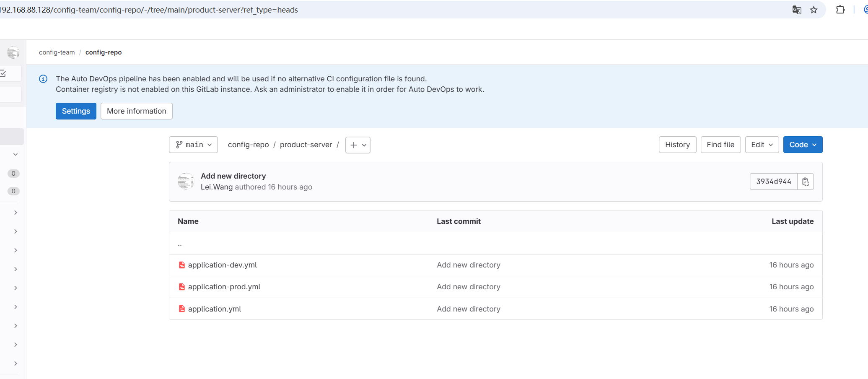The image size is (868, 379).
Task: Click the Lei.Wang author name
Action: [x=217, y=187]
